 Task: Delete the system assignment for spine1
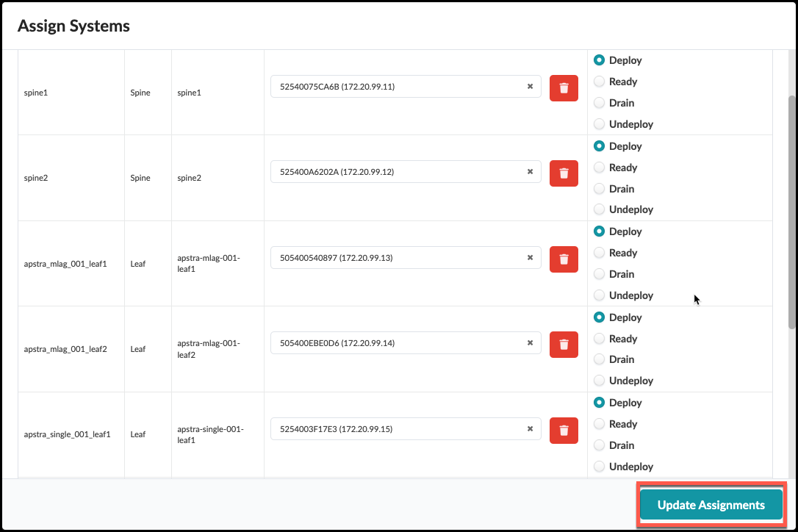(564, 87)
